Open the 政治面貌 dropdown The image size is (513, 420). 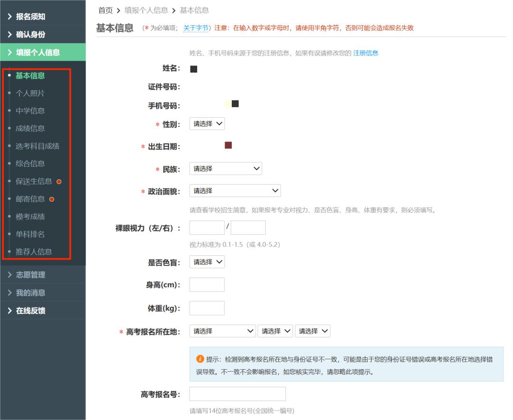point(235,190)
